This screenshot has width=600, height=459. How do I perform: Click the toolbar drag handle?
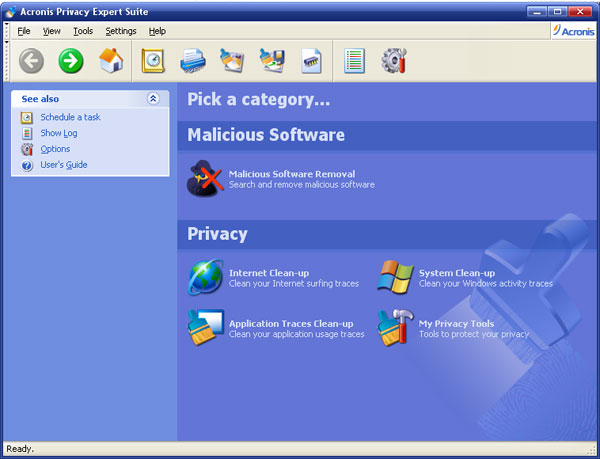pos(7,61)
